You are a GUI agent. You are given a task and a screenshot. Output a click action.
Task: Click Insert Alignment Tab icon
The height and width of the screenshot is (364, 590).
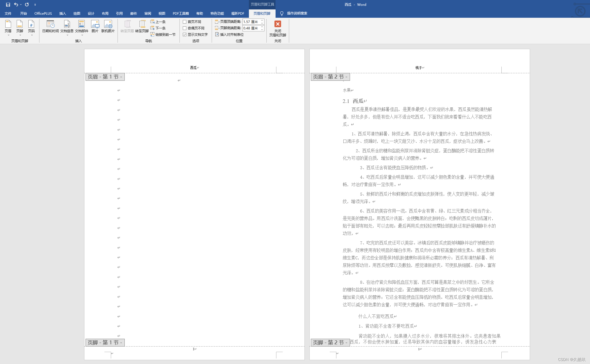(217, 34)
